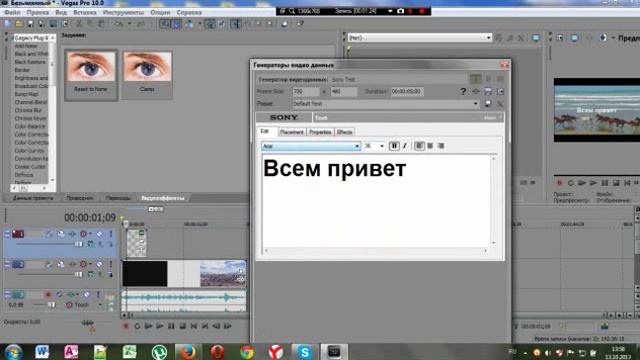
Task: Open the Файл menu
Action: tap(12, 13)
